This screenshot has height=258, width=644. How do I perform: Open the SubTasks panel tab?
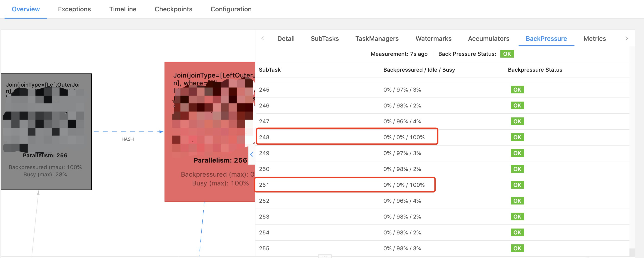tap(324, 39)
